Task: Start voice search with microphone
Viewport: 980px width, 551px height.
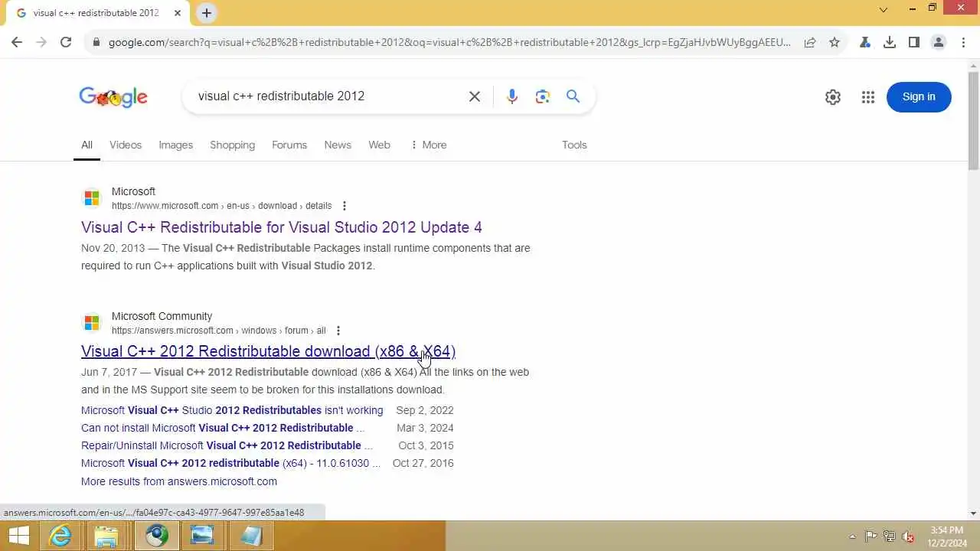Action: (x=512, y=96)
